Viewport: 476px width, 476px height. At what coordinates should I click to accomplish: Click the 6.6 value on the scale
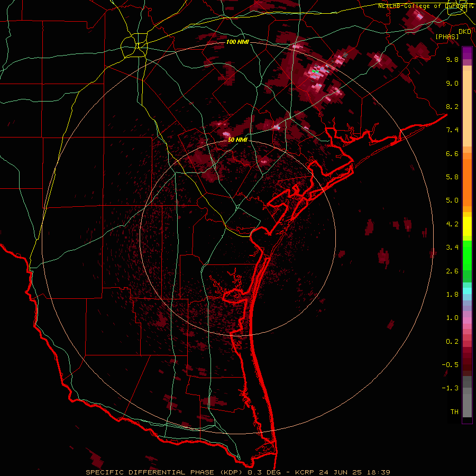pyautogui.click(x=452, y=153)
